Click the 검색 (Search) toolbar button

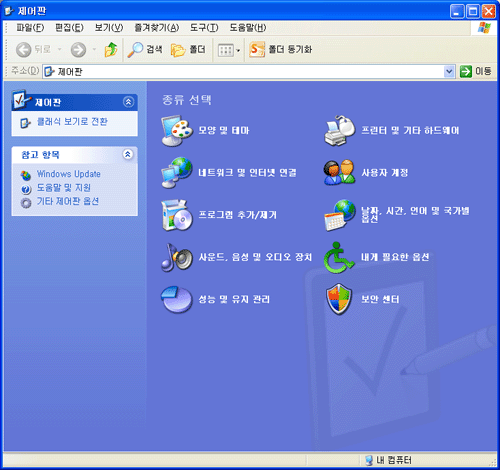click(145, 50)
